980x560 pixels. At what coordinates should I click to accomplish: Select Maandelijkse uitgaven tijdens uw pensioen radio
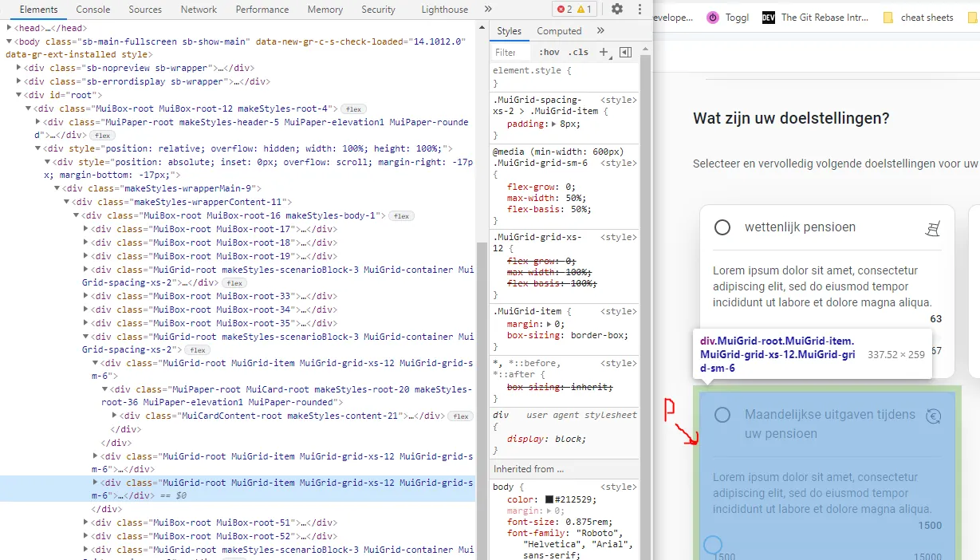point(722,415)
